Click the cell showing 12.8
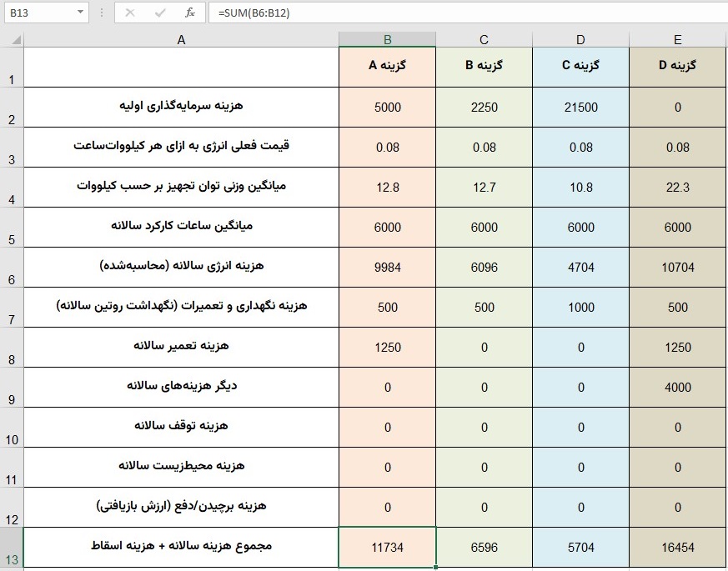 point(386,187)
